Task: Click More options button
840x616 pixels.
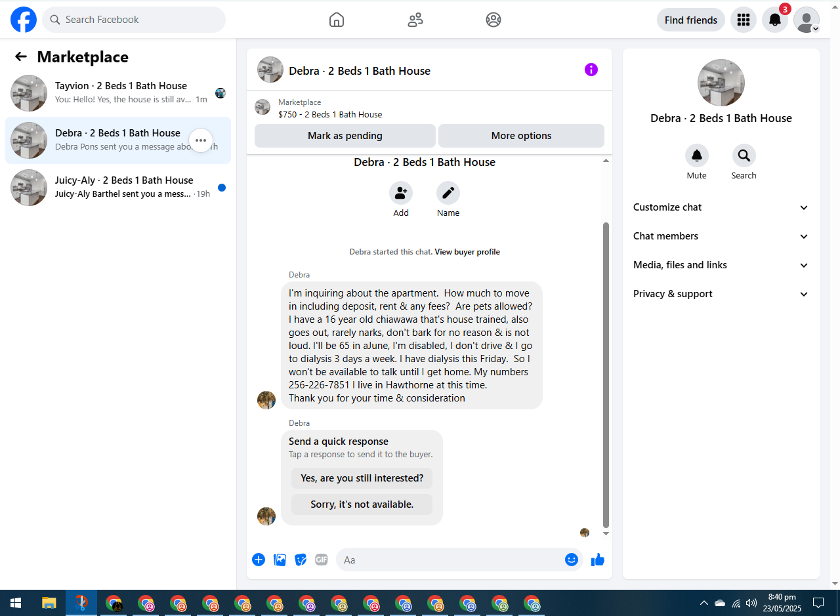Action: (x=521, y=136)
